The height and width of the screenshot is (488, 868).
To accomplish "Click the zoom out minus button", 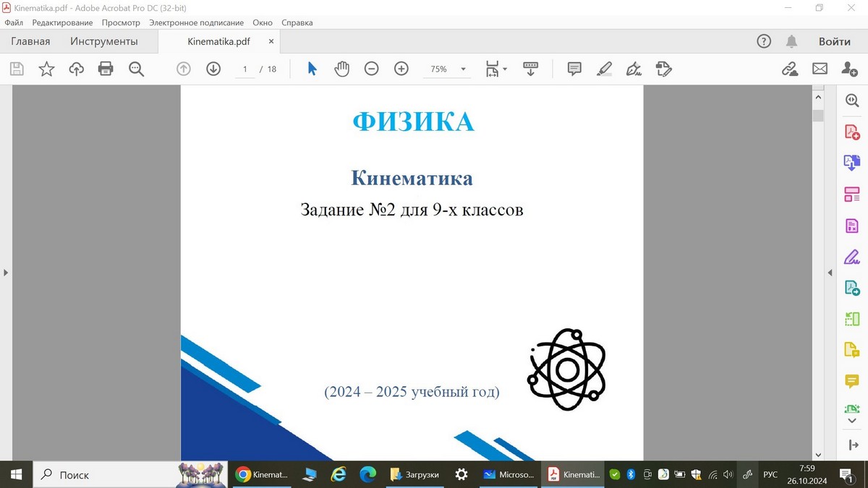I will [371, 69].
